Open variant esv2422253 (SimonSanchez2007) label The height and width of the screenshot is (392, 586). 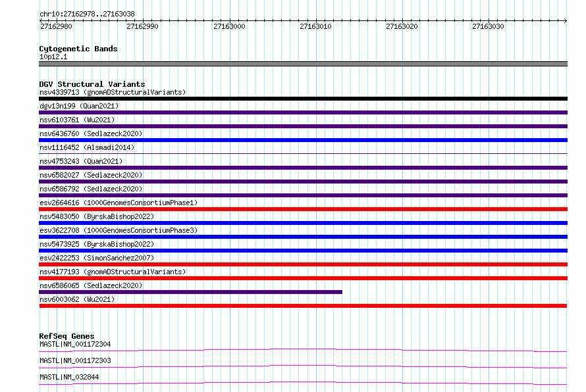pos(97,258)
